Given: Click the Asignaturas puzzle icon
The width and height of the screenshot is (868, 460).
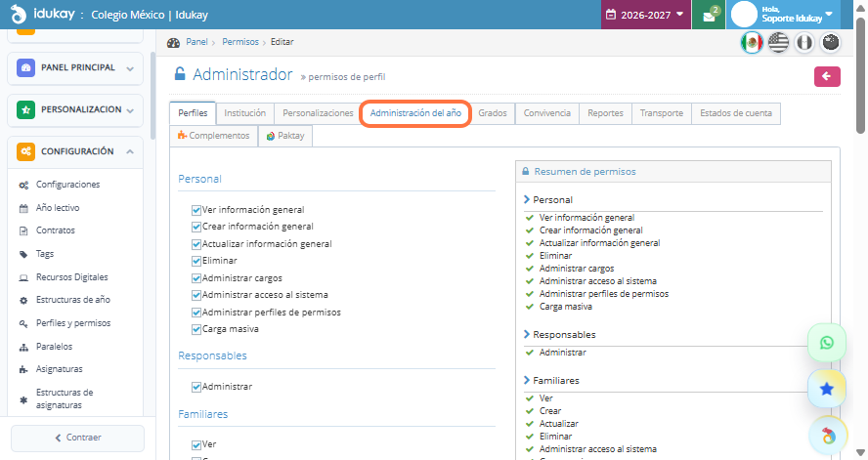Looking at the screenshot, I should [23, 369].
